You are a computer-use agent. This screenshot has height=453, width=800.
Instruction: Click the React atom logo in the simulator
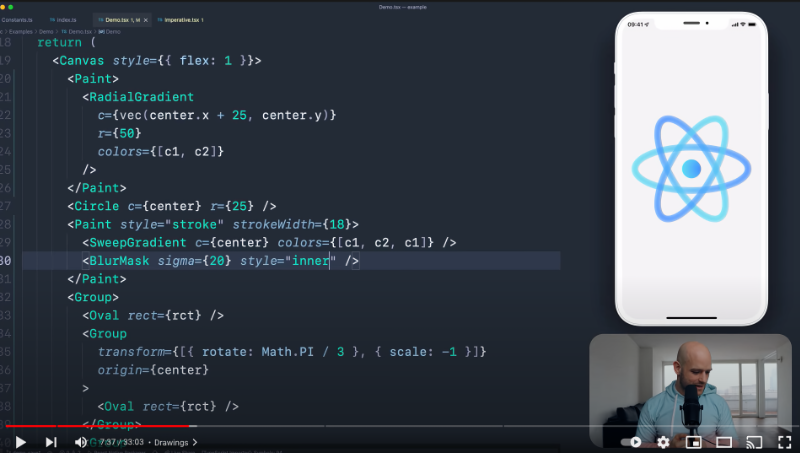[x=691, y=169]
